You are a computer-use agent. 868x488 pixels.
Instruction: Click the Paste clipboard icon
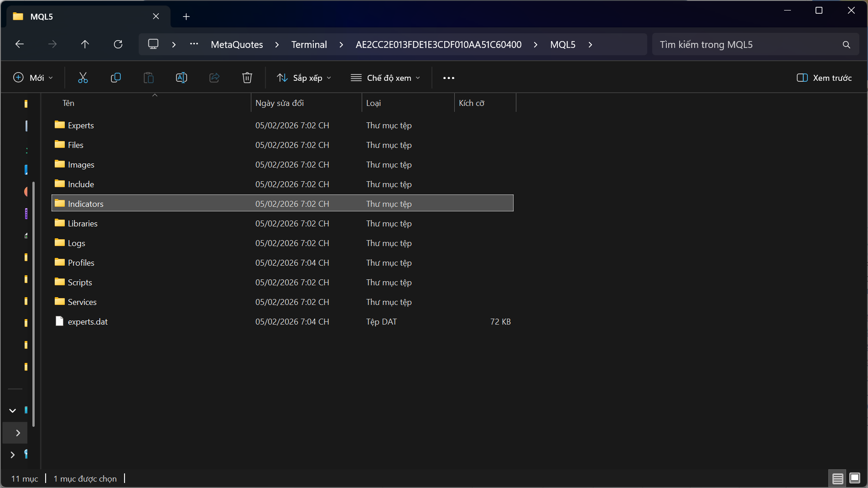click(x=149, y=78)
